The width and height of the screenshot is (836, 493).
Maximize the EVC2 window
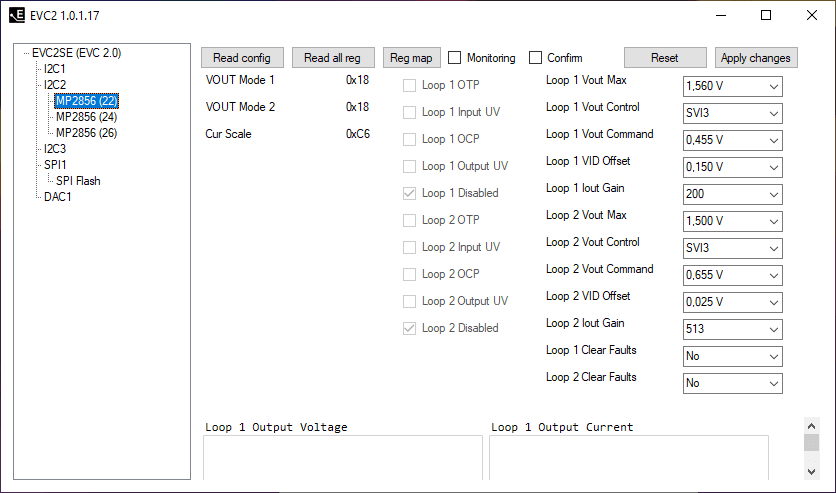point(765,15)
